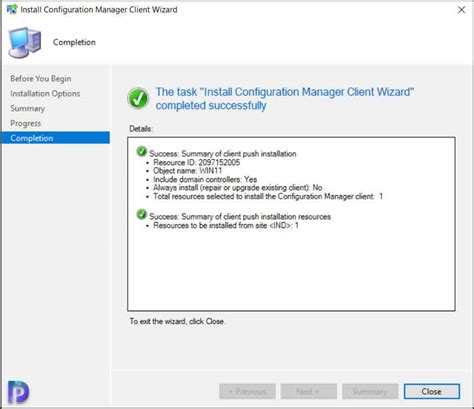Select the Before You Begin step
474x409 pixels.
41,79
